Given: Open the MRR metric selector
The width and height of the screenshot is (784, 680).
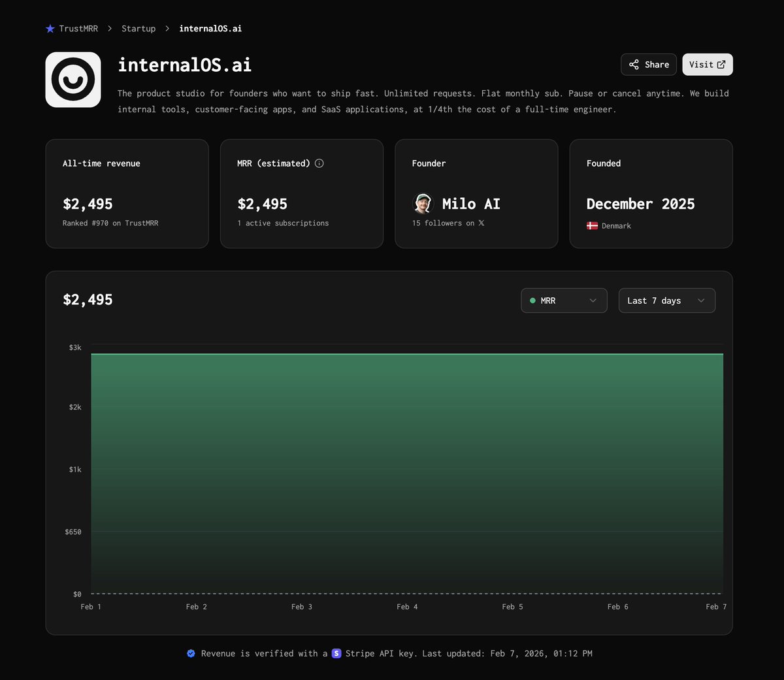Looking at the screenshot, I should 563,300.
